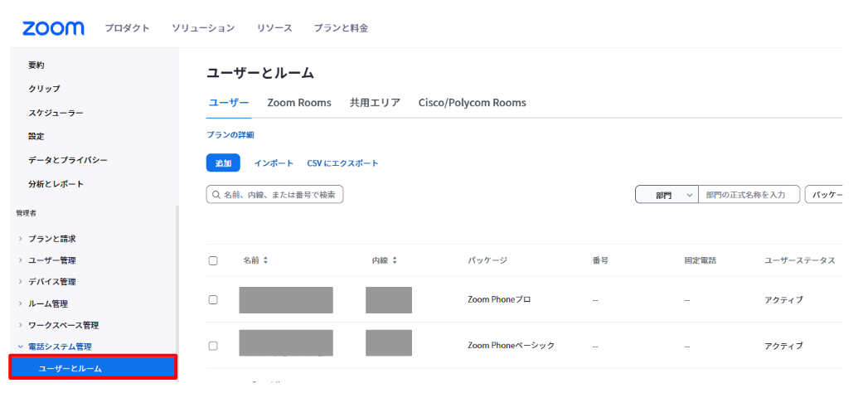Image resolution: width=868 pixels, height=393 pixels.
Task: Click アクティブ status in the Zoom Phoneプロ row
Action: (x=783, y=300)
